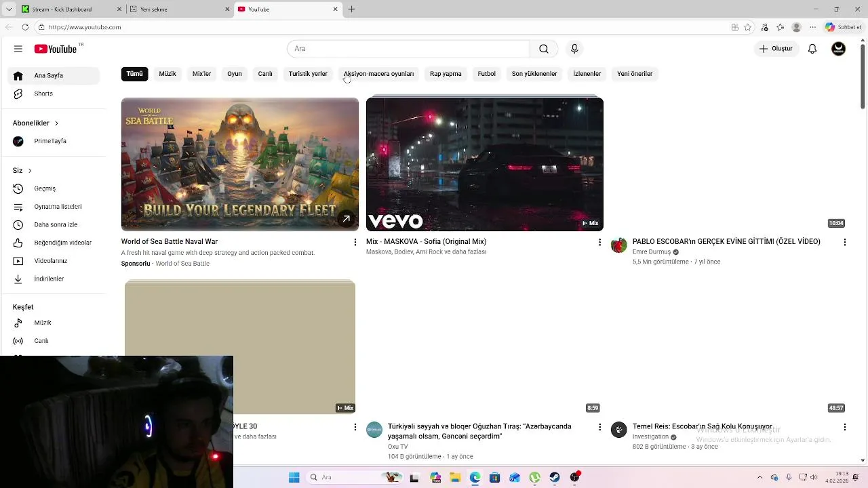Image resolution: width=868 pixels, height=488 pixels.
Task: Open Daha sonra izle list
Action: 54,224
